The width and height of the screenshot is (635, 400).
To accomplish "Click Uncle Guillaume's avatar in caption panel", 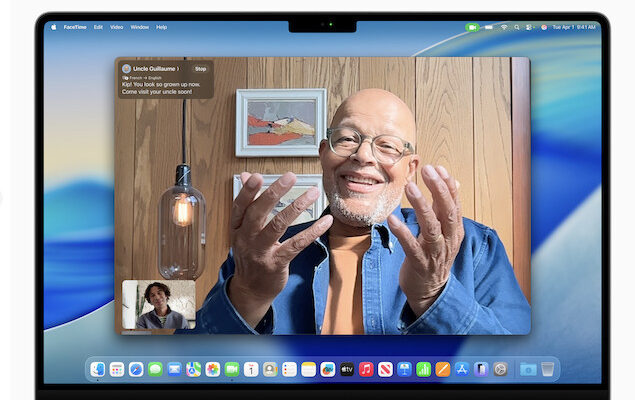I will tap(126, 68).
